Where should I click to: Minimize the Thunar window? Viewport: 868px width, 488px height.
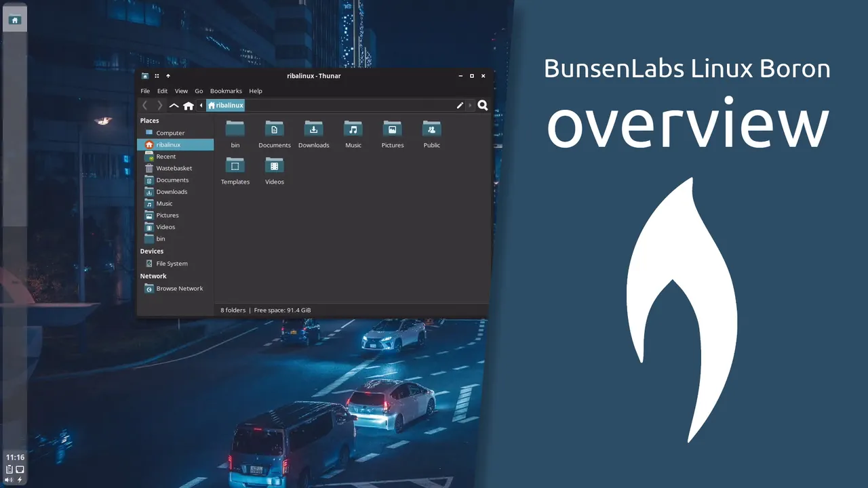460,76
